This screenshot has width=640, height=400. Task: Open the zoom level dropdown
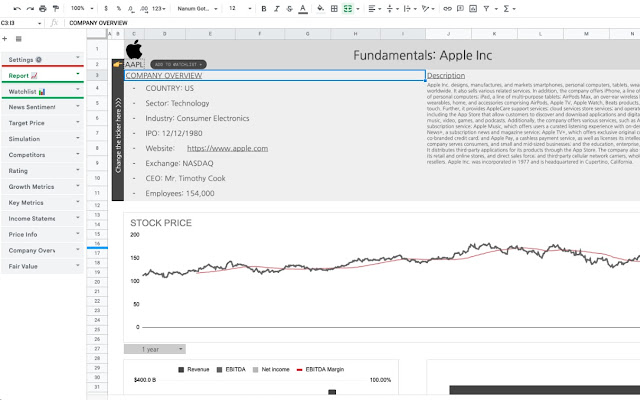pos(82,9)
